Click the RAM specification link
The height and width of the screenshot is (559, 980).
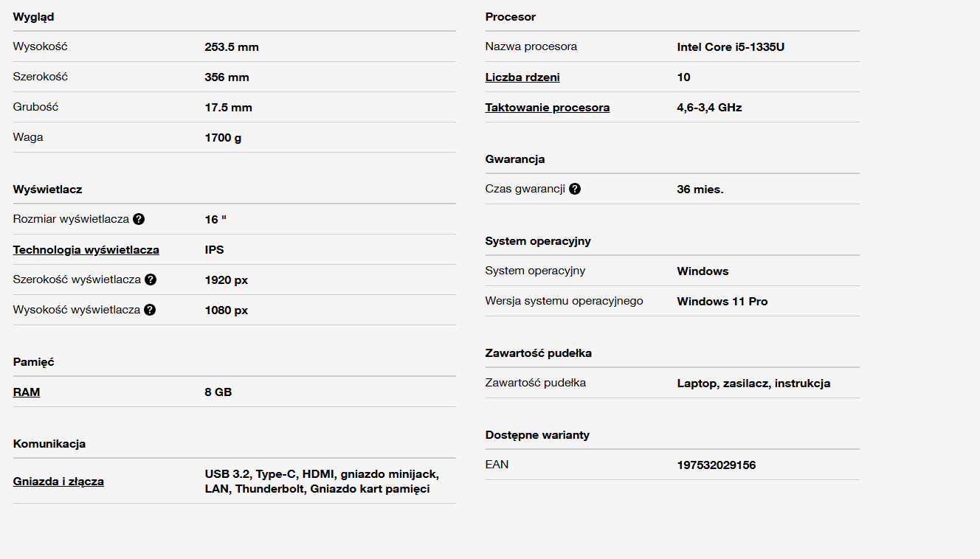tap(27, 392)
